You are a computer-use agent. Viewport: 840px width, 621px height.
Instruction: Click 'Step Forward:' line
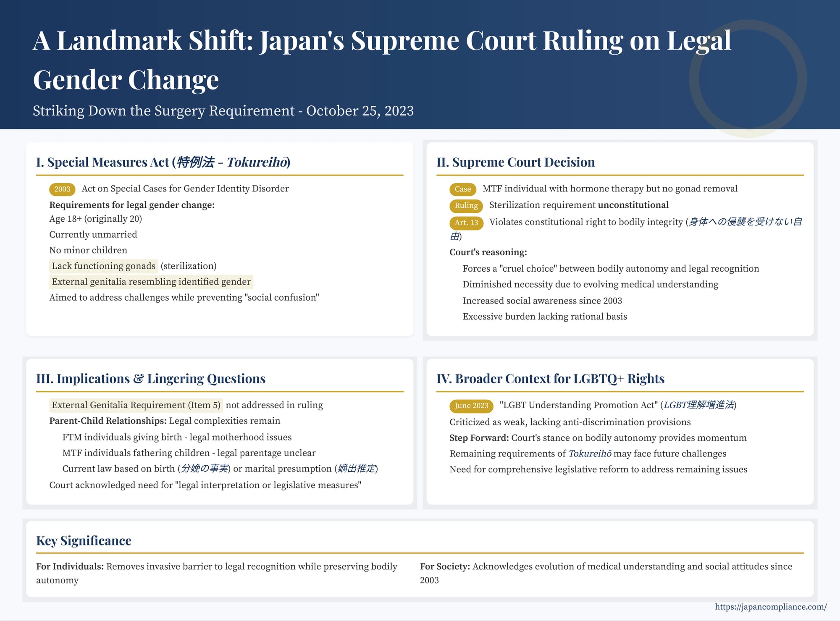coord(598,438)
